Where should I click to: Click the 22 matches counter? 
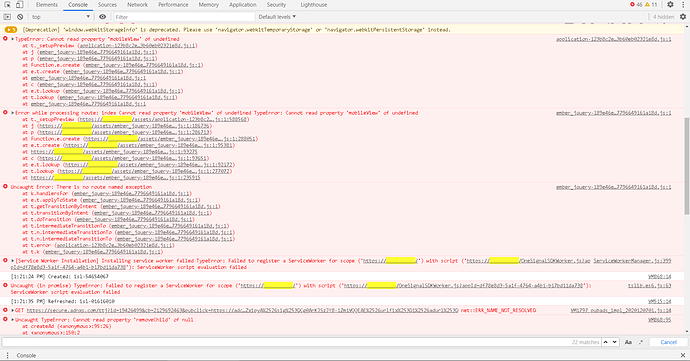coord(585,342)
